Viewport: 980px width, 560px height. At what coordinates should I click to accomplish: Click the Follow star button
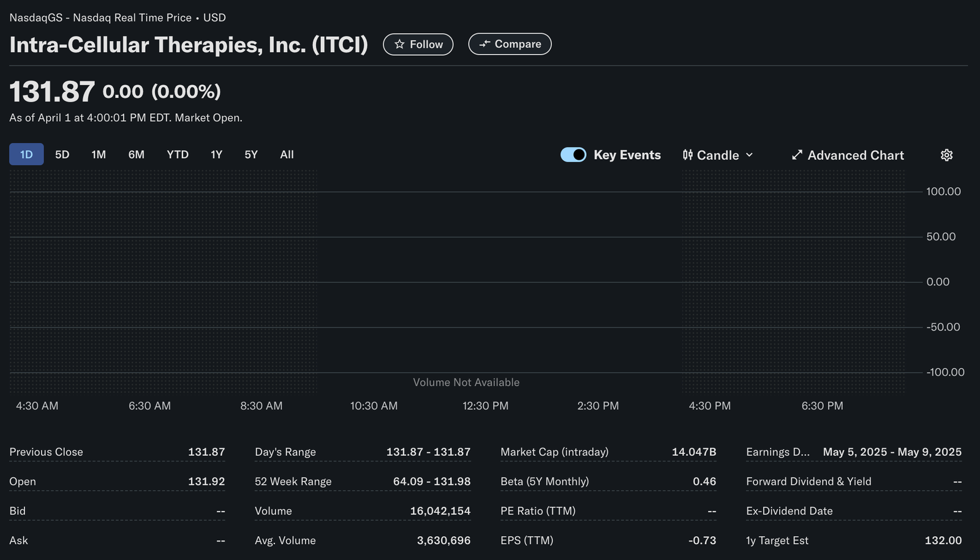[418, 44]
